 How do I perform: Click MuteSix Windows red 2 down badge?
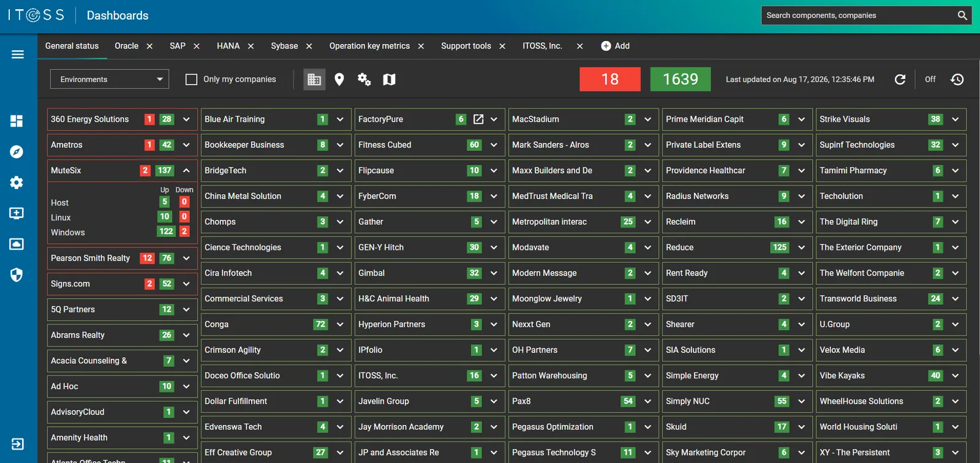coord(184,231)
